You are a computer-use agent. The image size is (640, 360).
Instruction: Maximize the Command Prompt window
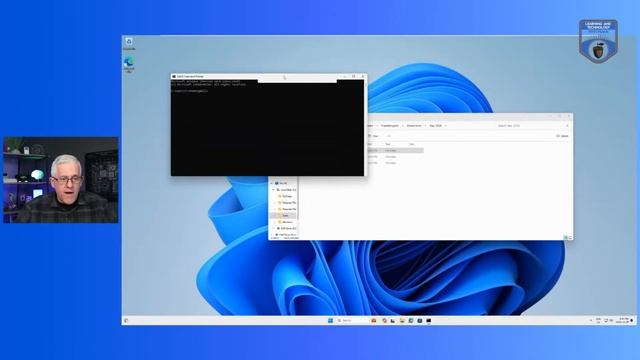pos(353,76)
